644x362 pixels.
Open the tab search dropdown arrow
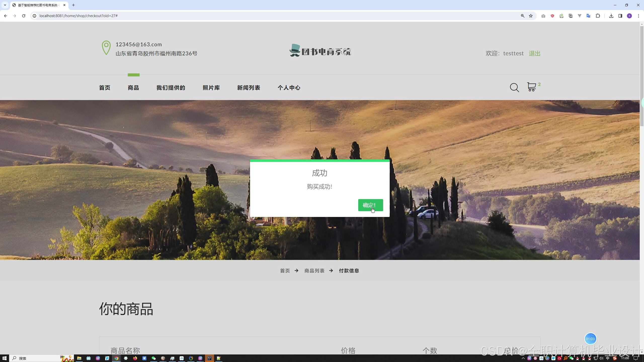tap(5, 5)
